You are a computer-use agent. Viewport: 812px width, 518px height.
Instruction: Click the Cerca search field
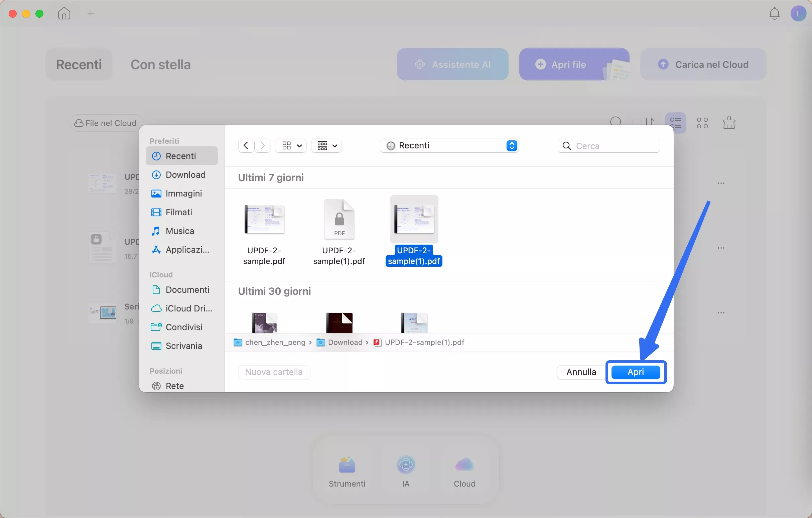point(608,145)
